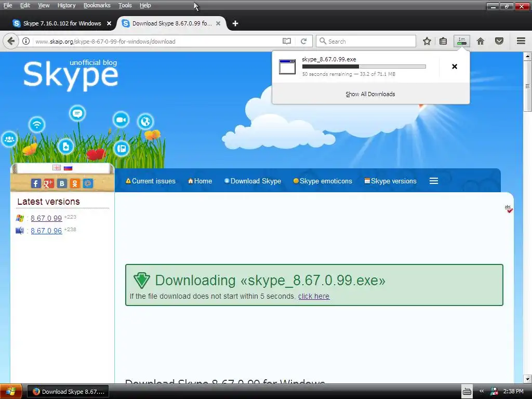The width and height of the screenshot is (532, 399).
Task: Expand hidden system tray icons
Action: coord(482,391)
